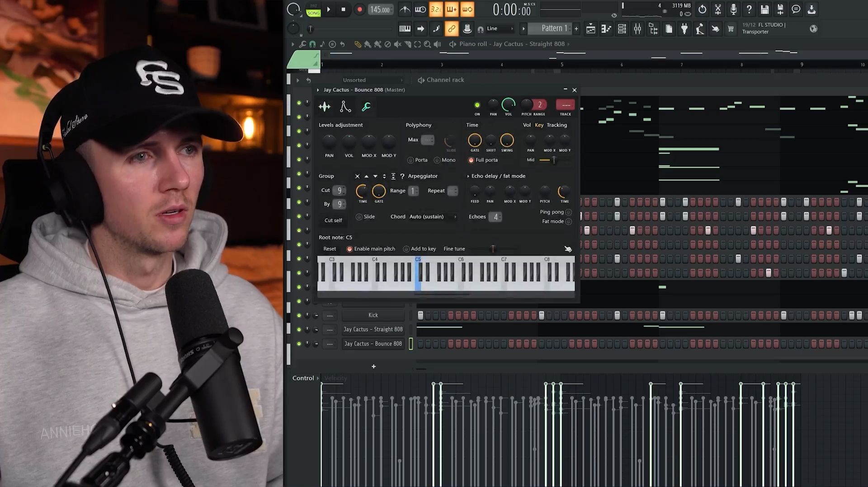Screen dimensions: 868x487
Task: Select the Jay Cactus - Bounce 808 channel
Action: tap(373, 344)
